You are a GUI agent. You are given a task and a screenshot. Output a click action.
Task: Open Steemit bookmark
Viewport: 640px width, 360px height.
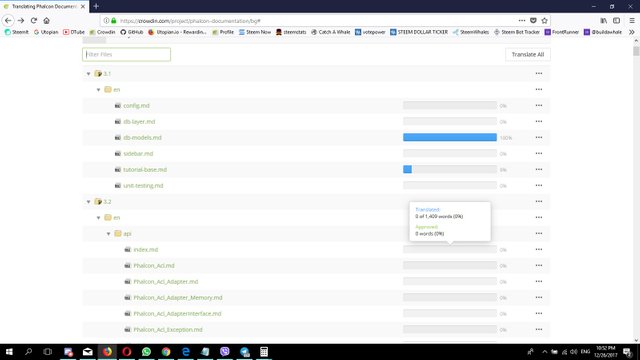pos(17,32)
